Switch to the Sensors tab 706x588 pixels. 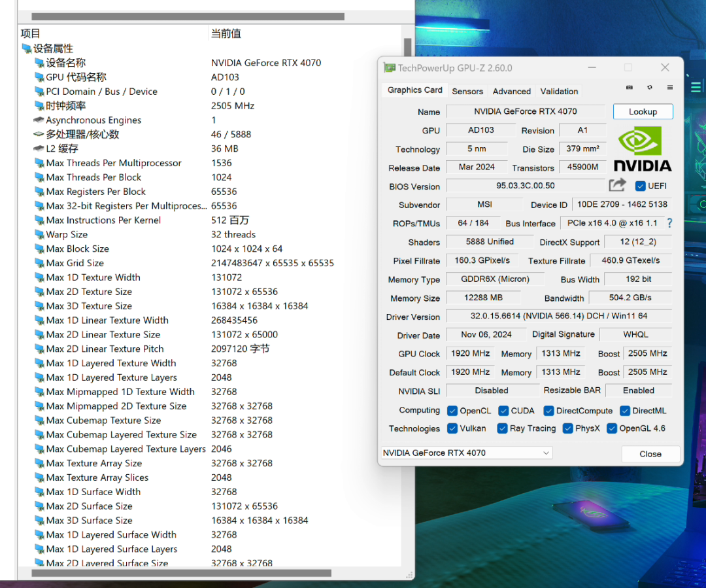click(x=467, y=91)
